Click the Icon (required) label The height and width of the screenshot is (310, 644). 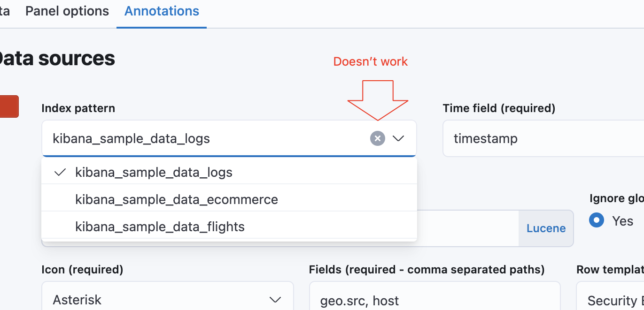coord(82,270)
